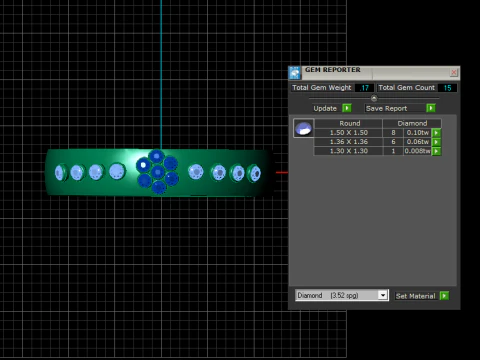480x360 pixels.
Task: Click the green Save Report arrow button
Action: [x=431, y=108]
